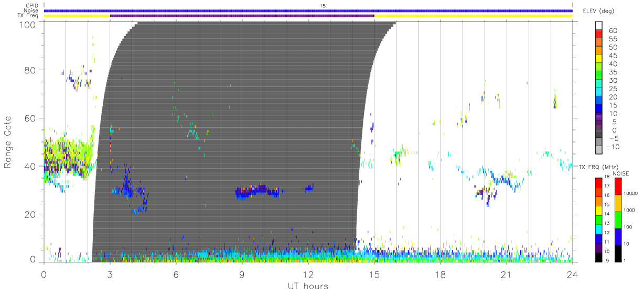Click the 13 label on TX FRQ colorbar
644x297 pixels.
point(607,224)
